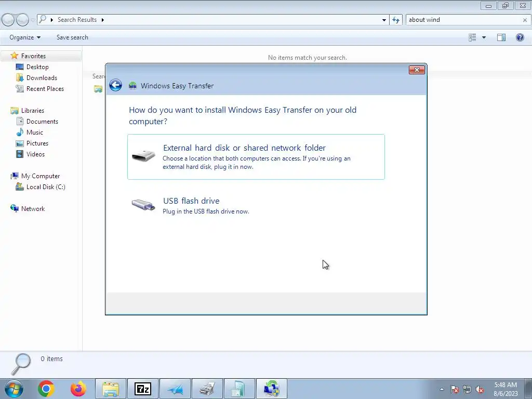Open the view options dropdown arrow
The width and height of the screenshot is (532, 399).
point(484,37)
